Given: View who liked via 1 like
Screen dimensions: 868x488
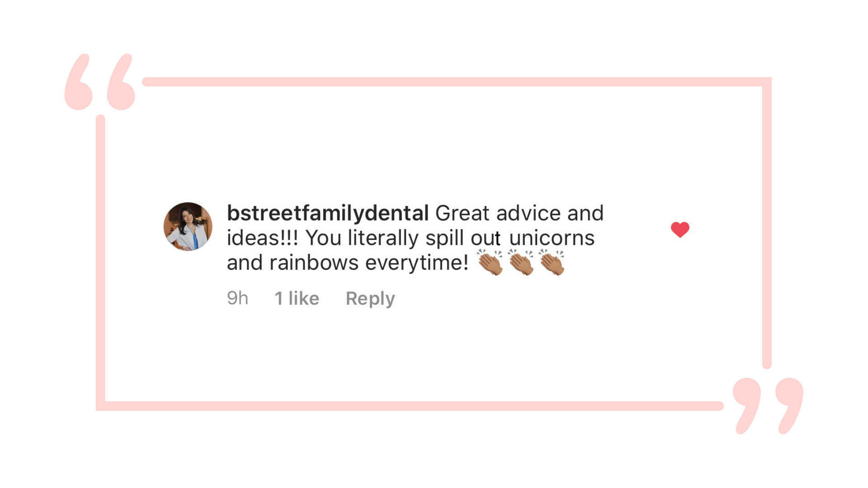Looking at the screenshot, I should point(297,299).
